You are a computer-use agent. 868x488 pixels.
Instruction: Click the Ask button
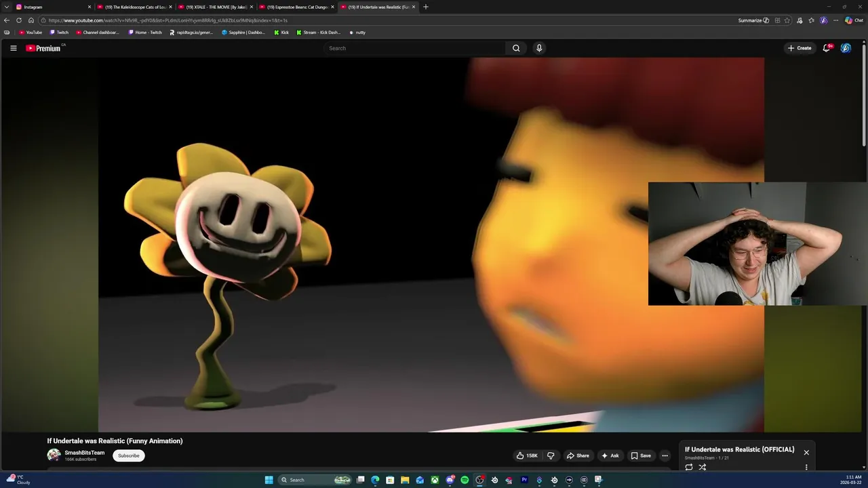[x=610, y=455]
